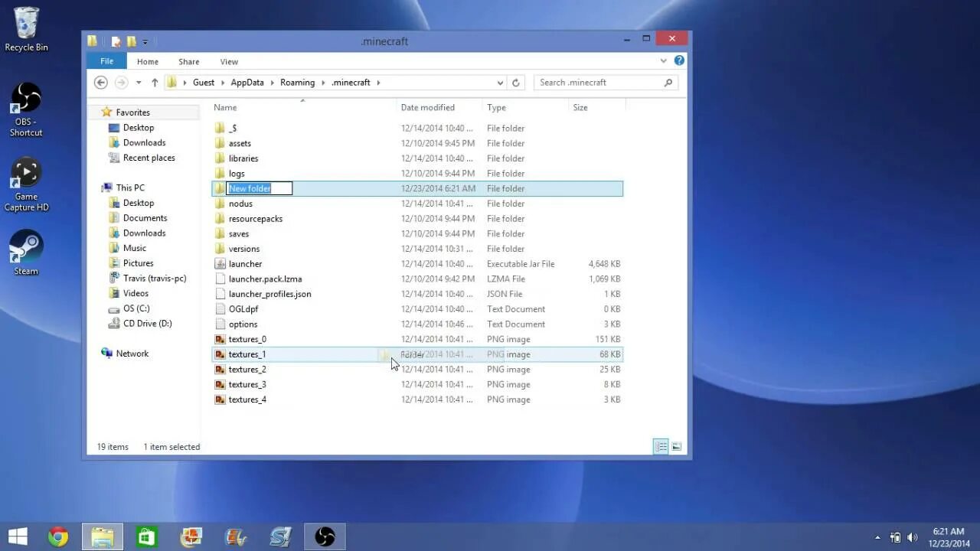Expand the chevron after Roaming in path
This screenshot has width=980, height=551.
click(x=323, y=83)
